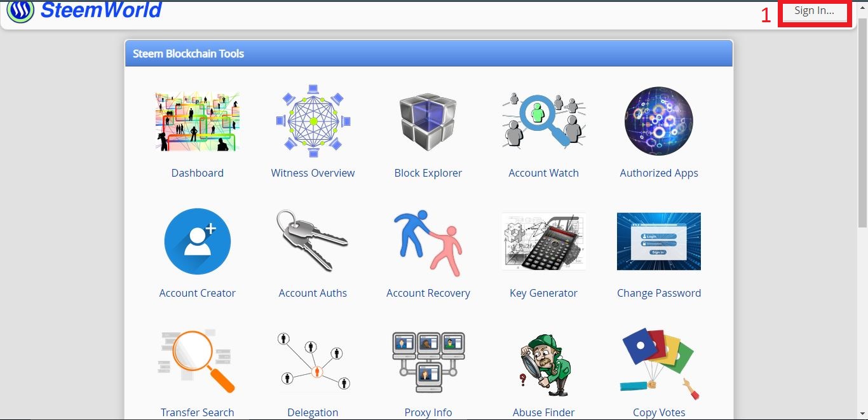This screenshot has width=868, height=420.
Task: Follow the Account Recovery text link
Action: 428,293
